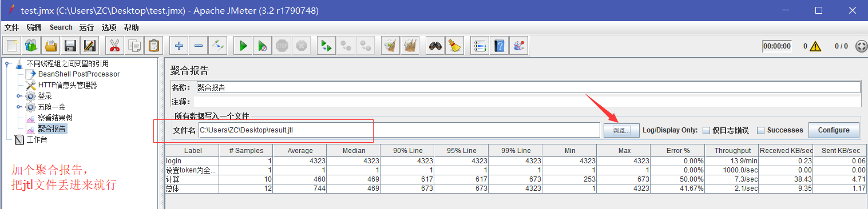Collapse all nodes with minus icon

[x=199, y=46]
